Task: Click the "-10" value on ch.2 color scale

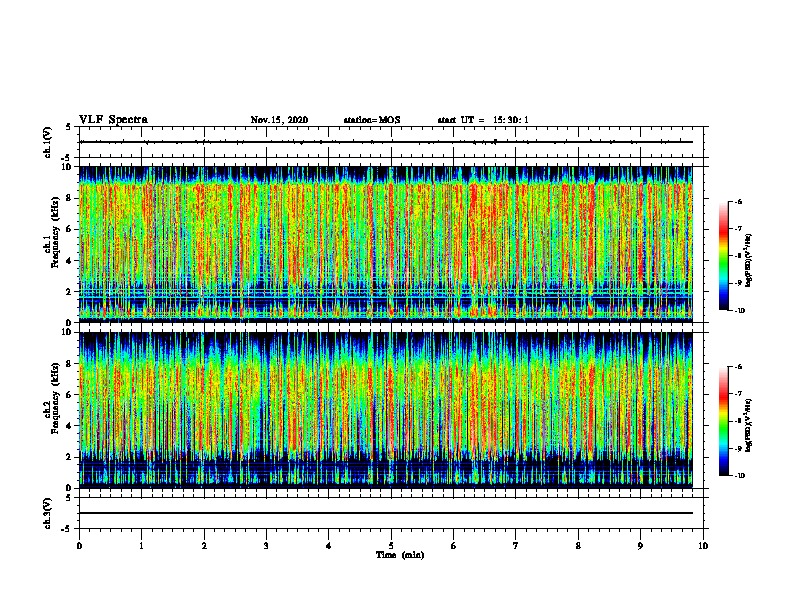Action: [739, 476]
